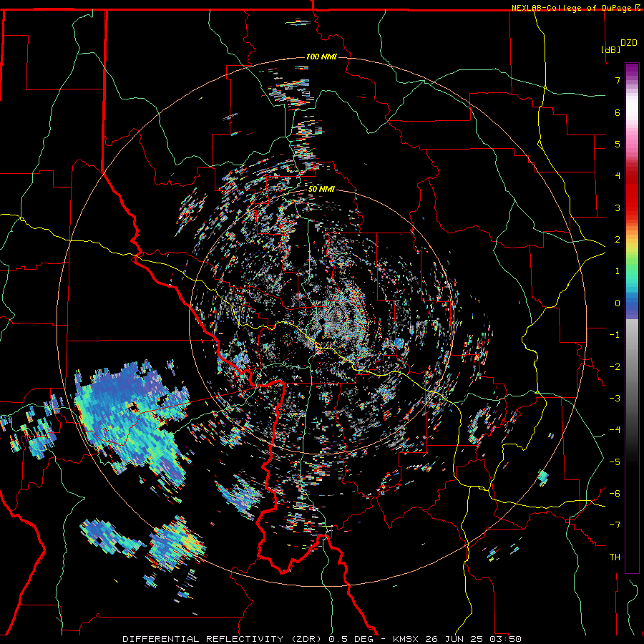Viewport: 644px width, 644px height.
Task: Click the 3 tick label on legend
Action: pyautogui.click(x=618, y=208)
